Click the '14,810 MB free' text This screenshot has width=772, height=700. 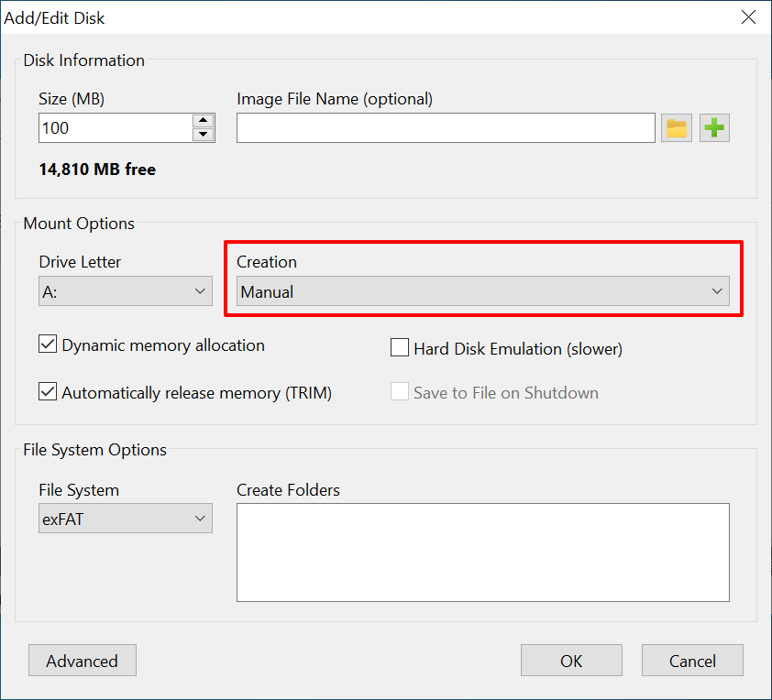[97, 170]
